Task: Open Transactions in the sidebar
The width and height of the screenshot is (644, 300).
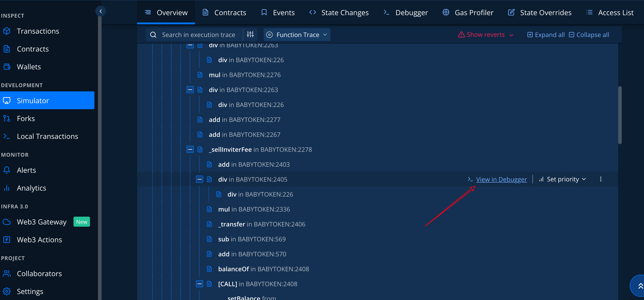Action: (x=38, y=31)
